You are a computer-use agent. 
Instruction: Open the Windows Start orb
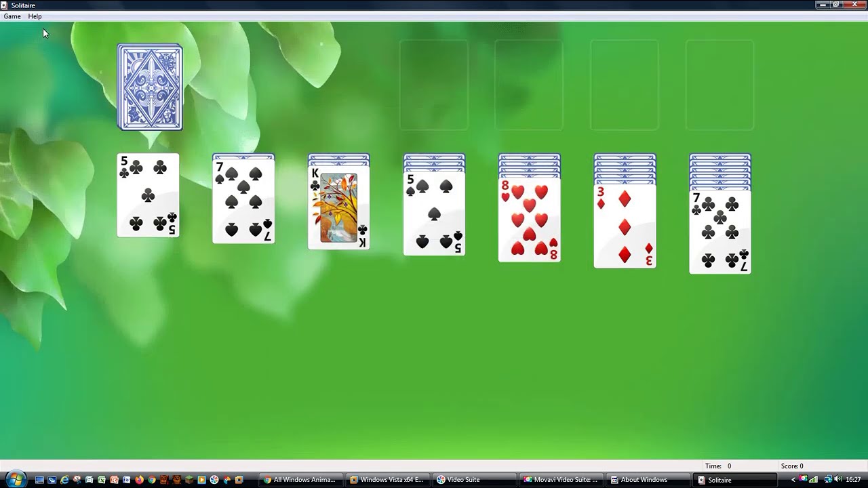tap(15, 479)
